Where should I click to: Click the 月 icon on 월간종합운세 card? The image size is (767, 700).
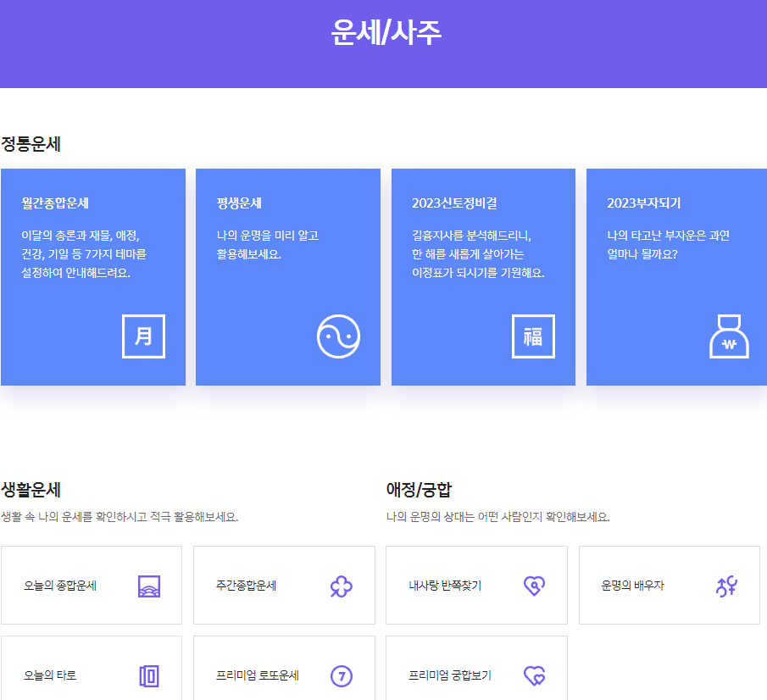143,336
